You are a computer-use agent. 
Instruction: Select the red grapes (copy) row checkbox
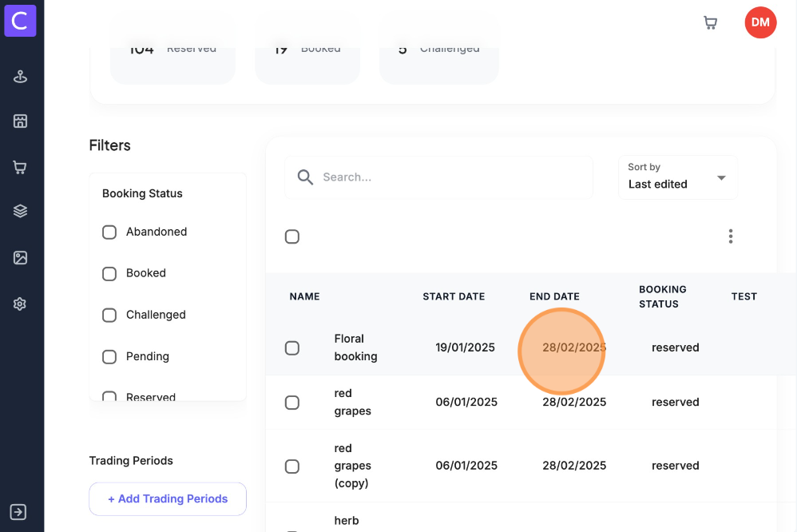pyautogui.click(x=292, y=466)
